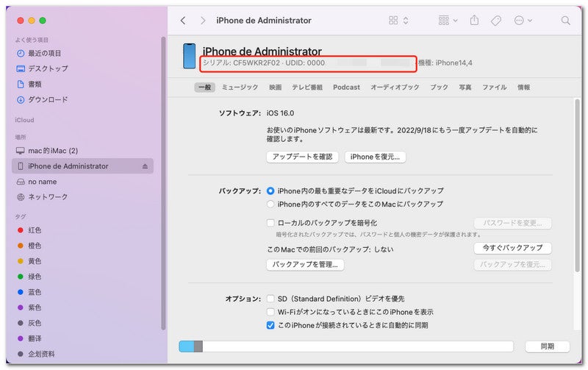
Task: Switch to icon grid view
Action: click(393, 21)
